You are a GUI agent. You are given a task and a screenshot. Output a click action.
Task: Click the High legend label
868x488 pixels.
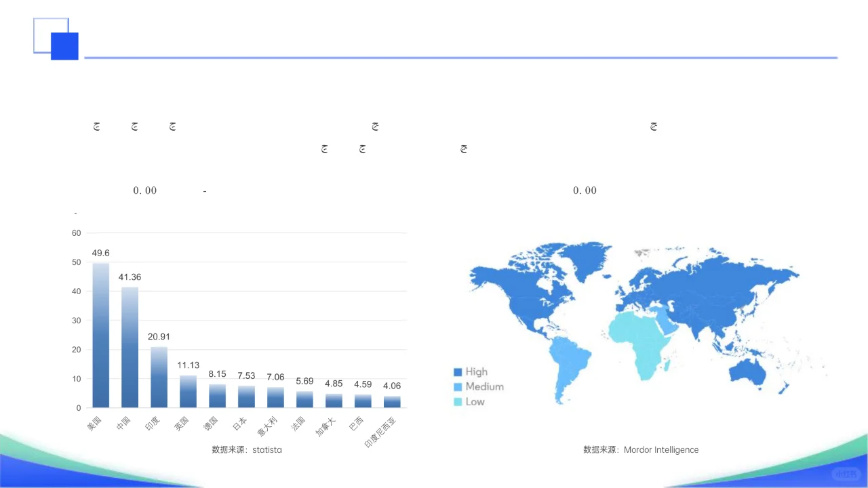tap(477, 372)
